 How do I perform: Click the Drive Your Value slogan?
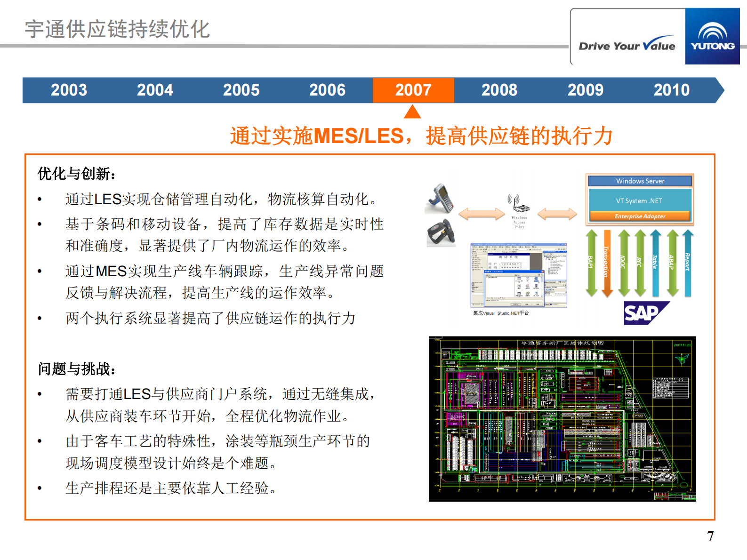pos(627,45)
